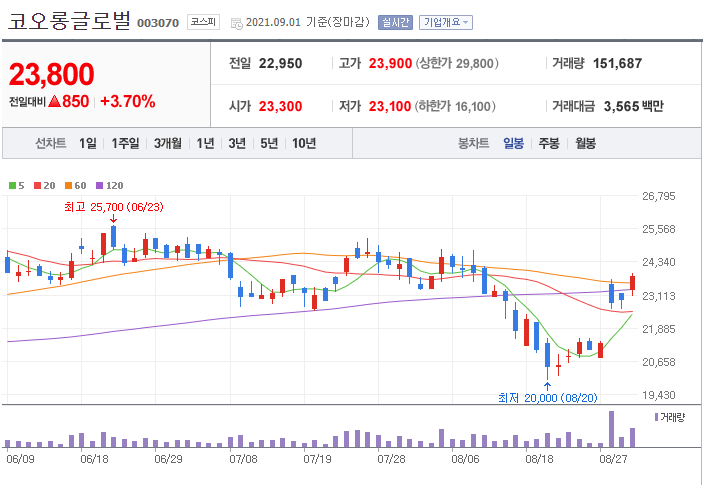703x485 pixels.
Task: Switch chart to 3년 period
Action: 237,143
